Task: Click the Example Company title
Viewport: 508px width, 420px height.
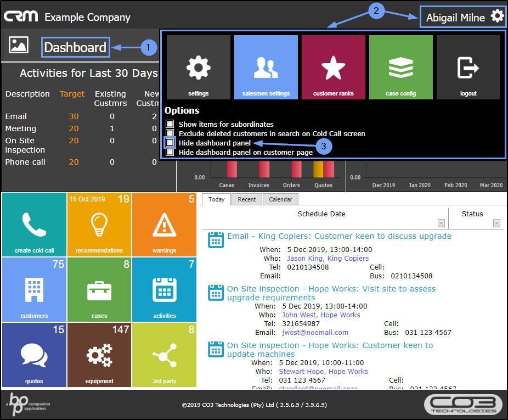Action: click(87, 17)
